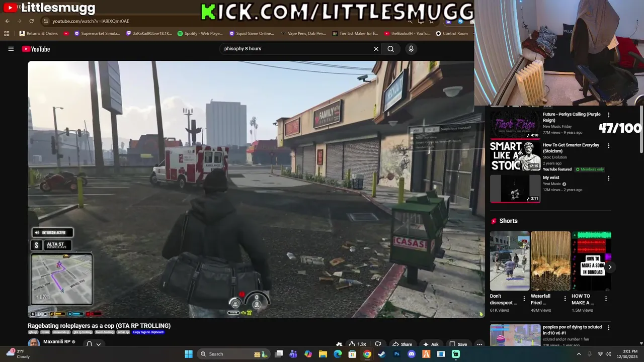The width and height of the screenshot is (644, 362).
Task: Click the 'fivem trolling' tag chip
Action: pyautogui.click(x=104, y=332)
